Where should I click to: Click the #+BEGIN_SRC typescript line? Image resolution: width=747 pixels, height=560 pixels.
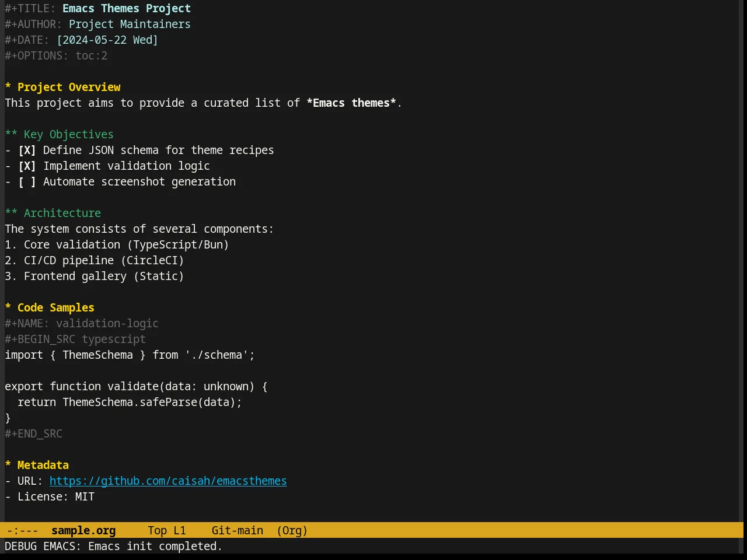[75, 339]
